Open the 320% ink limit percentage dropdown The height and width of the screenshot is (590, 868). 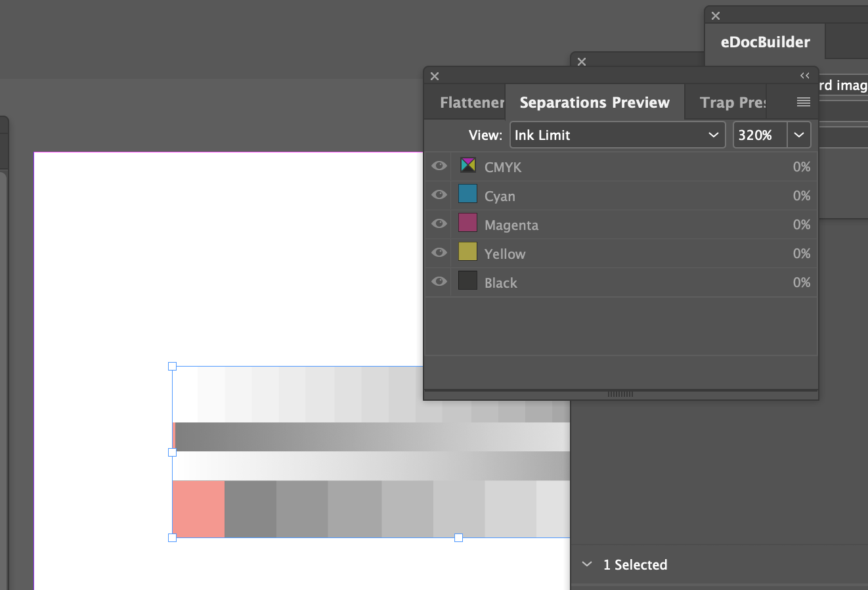tap(799, 135)
